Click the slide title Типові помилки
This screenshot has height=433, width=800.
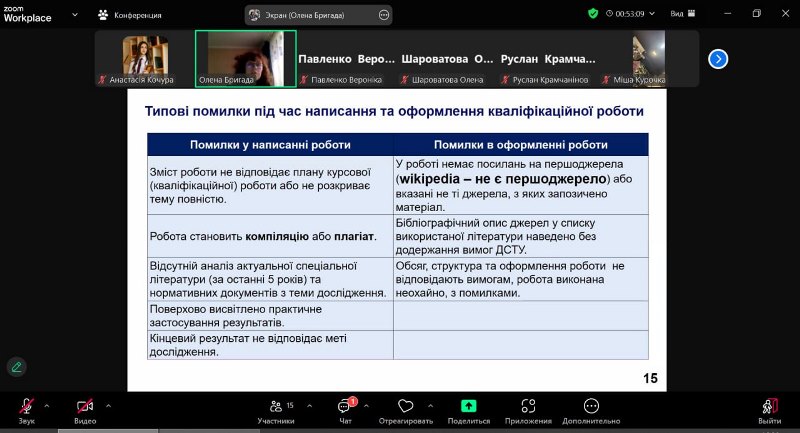[394, 111]
